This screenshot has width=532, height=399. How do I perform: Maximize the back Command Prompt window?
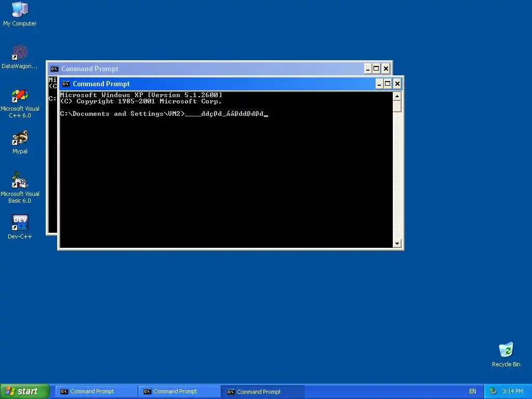point(376,69)
